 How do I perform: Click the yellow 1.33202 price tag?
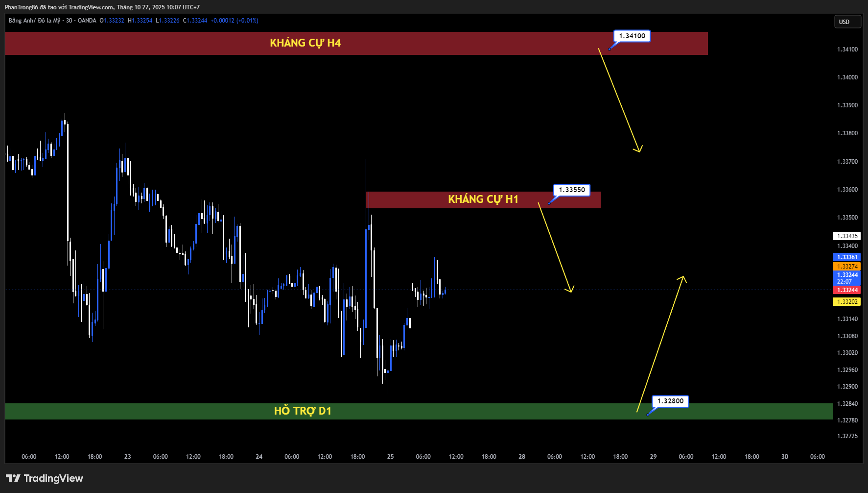click(x=847, y=302)
